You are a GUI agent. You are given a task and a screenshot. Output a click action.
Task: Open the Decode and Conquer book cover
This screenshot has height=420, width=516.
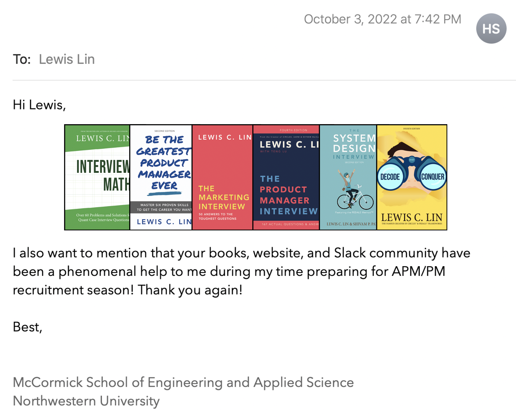point(412,177)
